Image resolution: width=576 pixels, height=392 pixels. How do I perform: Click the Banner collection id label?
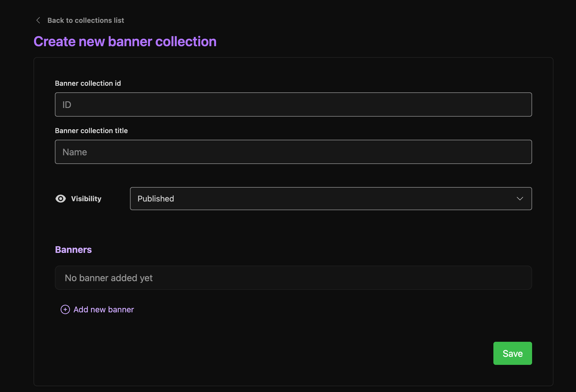click(88, 83)
